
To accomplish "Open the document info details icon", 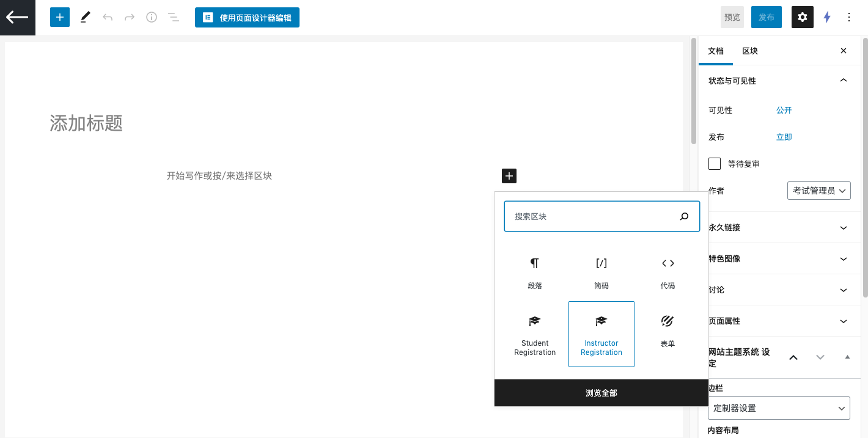I will point(152,17).
